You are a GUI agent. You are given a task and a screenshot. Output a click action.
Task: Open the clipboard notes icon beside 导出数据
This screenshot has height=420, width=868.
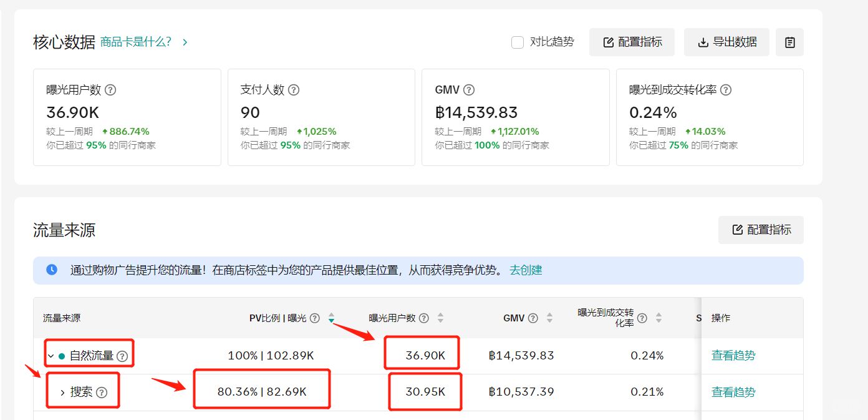point(789,42)
